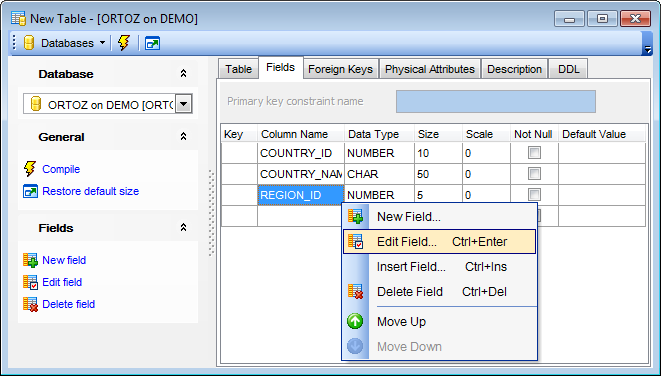Click the database icon in the combo box
Viewport: 661px width, 376px height.
(36, 104)
